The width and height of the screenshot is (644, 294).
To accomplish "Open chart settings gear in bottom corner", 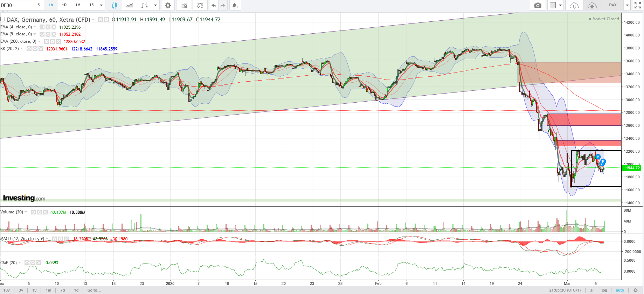I will click(636, 290).
